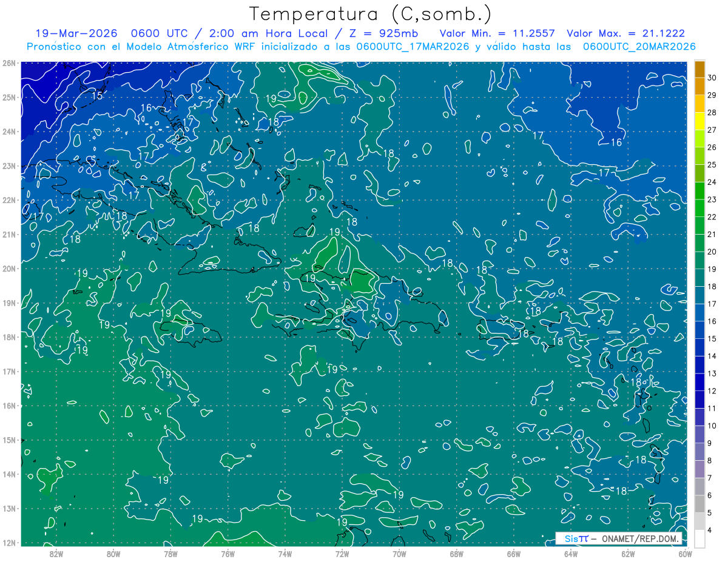Screen dimensions: 728x562
Task: Select the valid-until time '0600UTC_20MAR2026'
Action: tap(639, 47)
